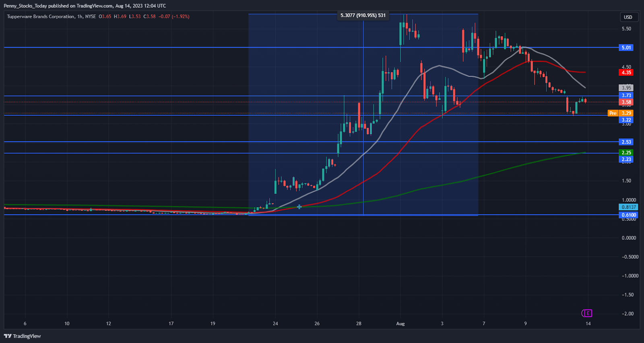Click the 3.22 horizontal line price label
Image resolution: width=644 pixels, height=343 pixels.
(x=626, y=120)
